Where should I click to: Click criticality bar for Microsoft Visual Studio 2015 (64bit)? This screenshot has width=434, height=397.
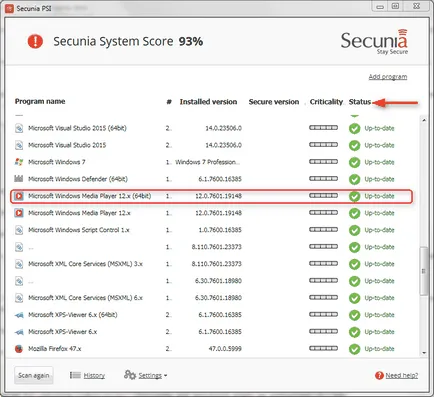323,127
